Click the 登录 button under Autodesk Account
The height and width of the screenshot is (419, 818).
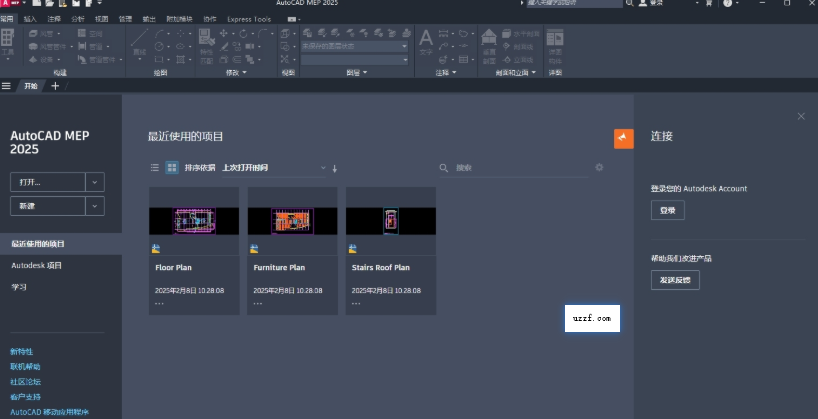pyautogui.click(x=668, y=210)
